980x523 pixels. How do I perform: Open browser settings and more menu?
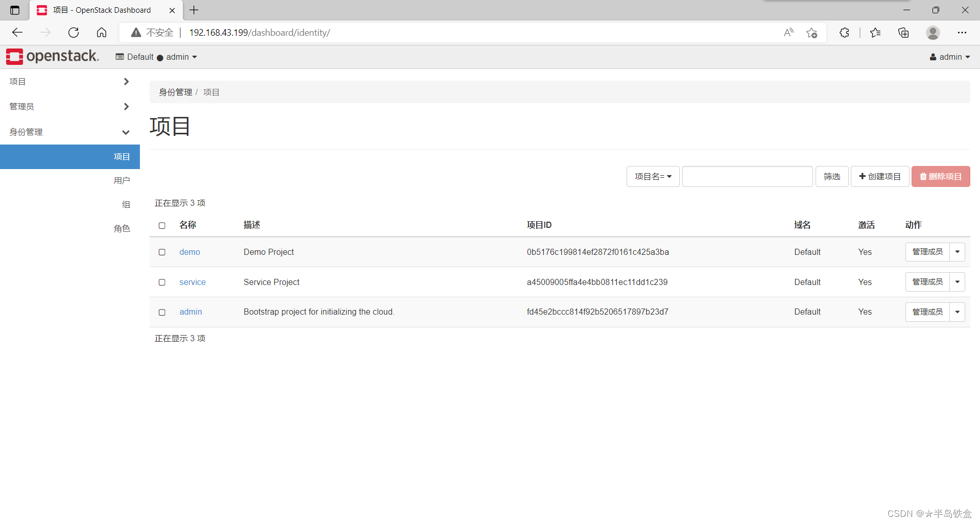tap(962, 33)
